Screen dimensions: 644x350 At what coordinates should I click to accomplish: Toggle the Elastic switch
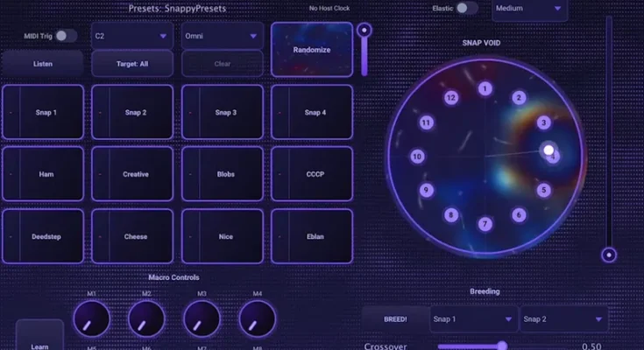click(467, 8)
